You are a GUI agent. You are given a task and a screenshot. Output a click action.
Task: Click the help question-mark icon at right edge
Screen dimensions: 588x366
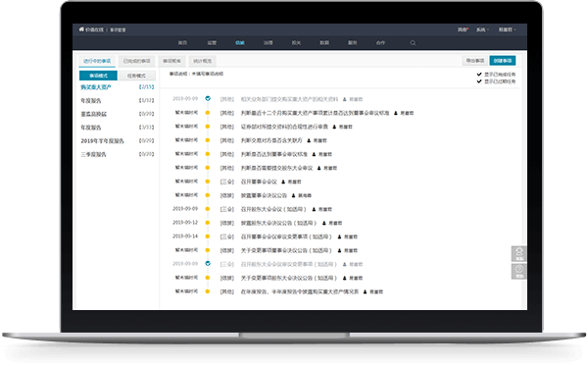(519, 271)
